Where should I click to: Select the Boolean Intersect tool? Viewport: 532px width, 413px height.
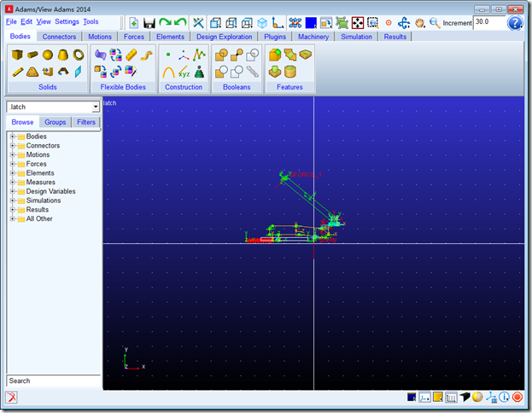[253, 55]
